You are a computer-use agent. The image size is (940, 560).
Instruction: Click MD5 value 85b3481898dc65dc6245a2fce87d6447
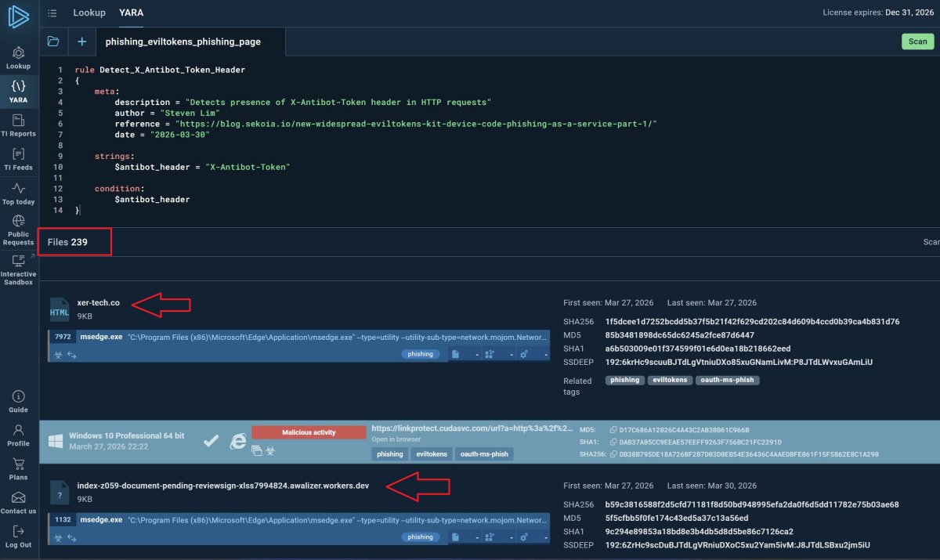(x=680, y=335)
